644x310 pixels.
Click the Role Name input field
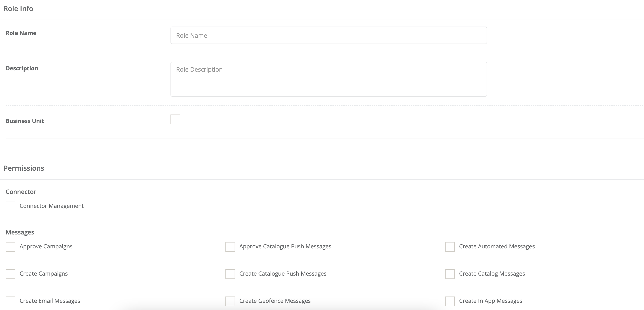point(328,35)
